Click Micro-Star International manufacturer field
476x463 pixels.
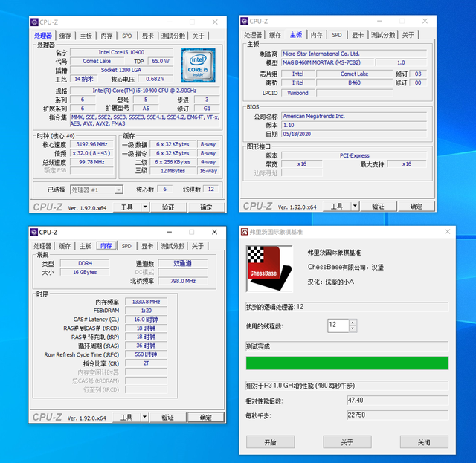point(354,54)
